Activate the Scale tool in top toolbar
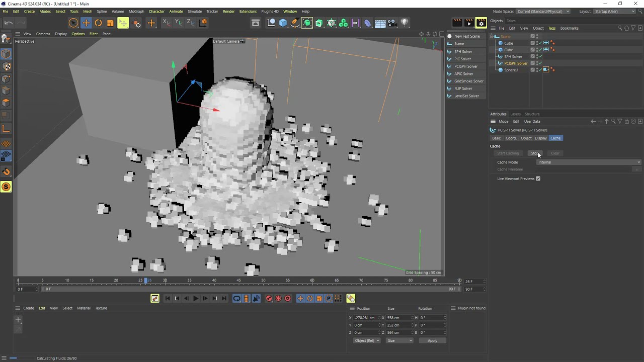The height and width of the screenshot is (362, 644). pyautogui.click(x=110, y=23)
